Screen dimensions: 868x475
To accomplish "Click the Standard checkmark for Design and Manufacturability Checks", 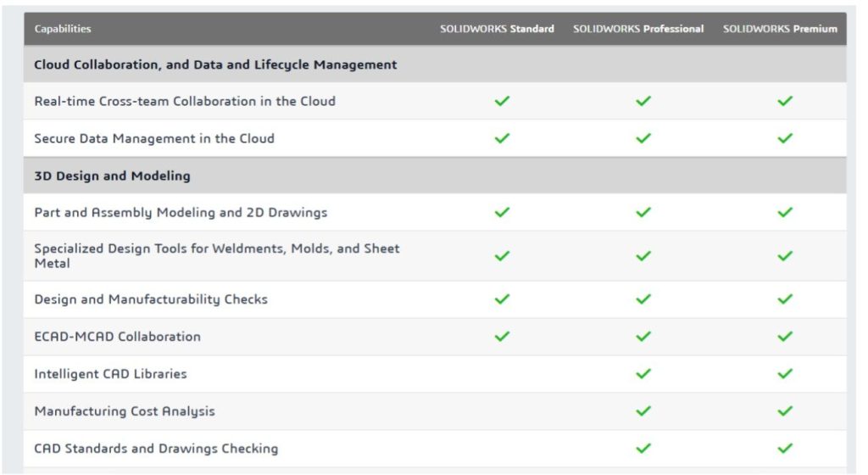I will click(x=502, y=299).
